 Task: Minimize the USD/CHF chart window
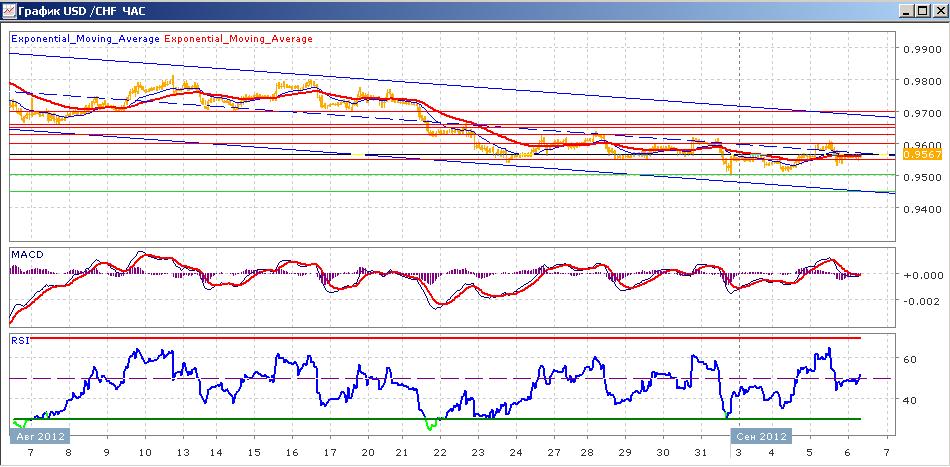coord(906,11)
